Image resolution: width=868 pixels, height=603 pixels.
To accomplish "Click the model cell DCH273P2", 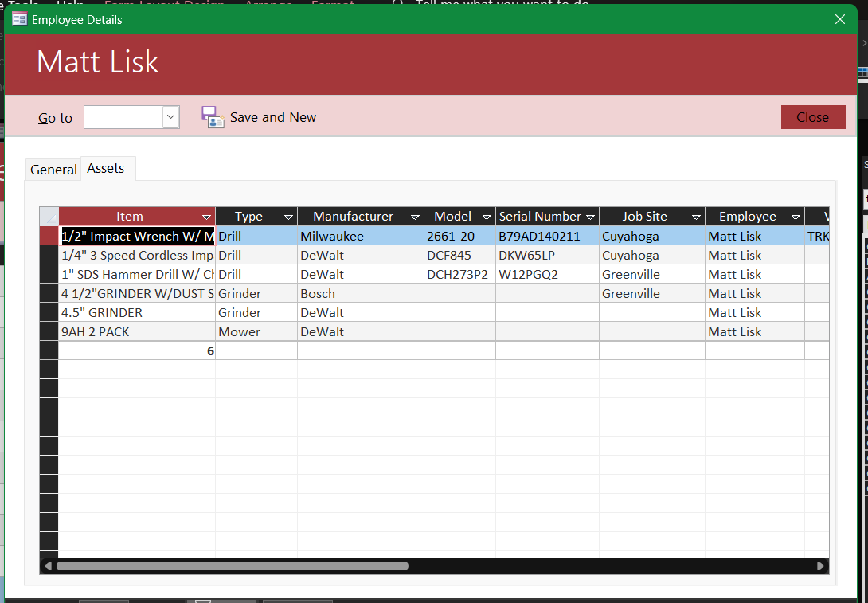I will point(460,275).
